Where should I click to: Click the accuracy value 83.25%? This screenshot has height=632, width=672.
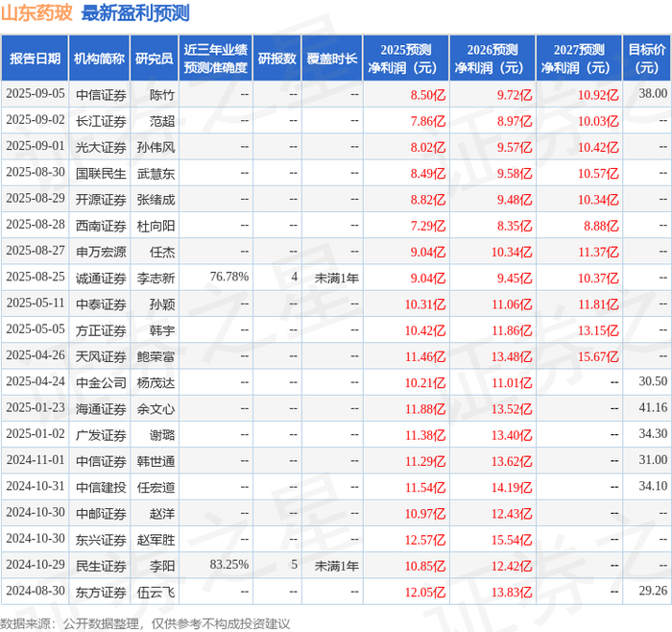tap(229, 565)
